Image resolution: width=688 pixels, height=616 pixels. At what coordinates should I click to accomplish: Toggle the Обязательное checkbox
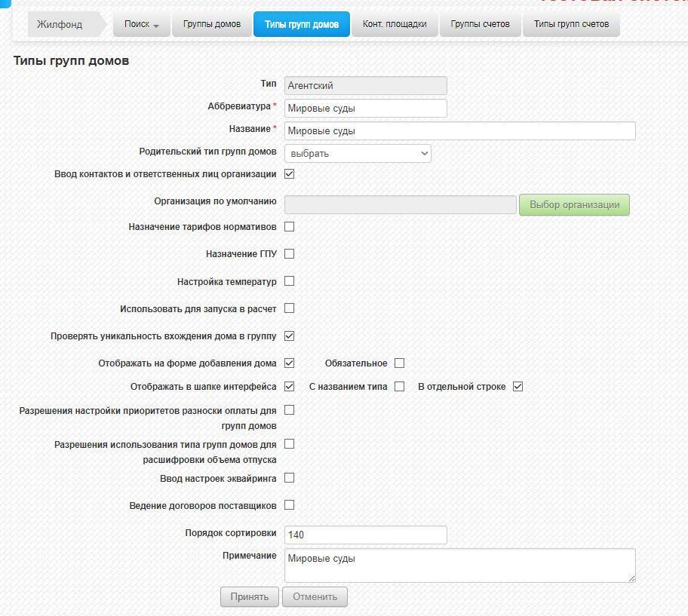pos(399,363)
